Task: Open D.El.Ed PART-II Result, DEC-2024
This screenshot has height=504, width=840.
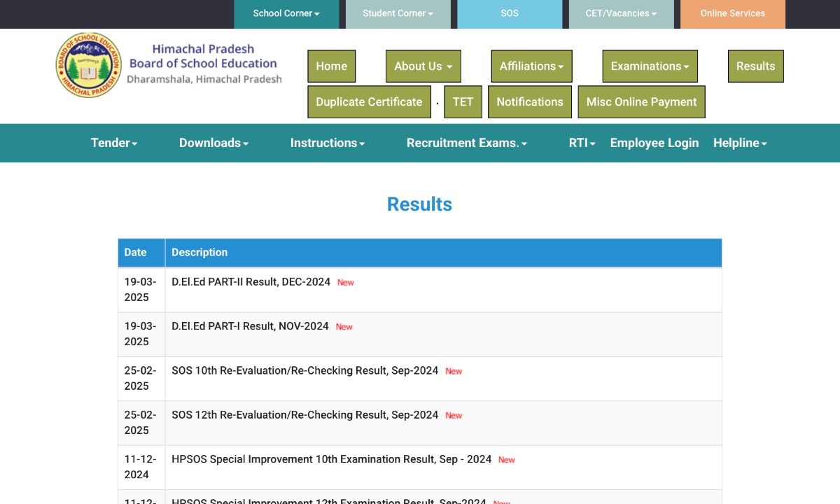Action: click(251, 282)
